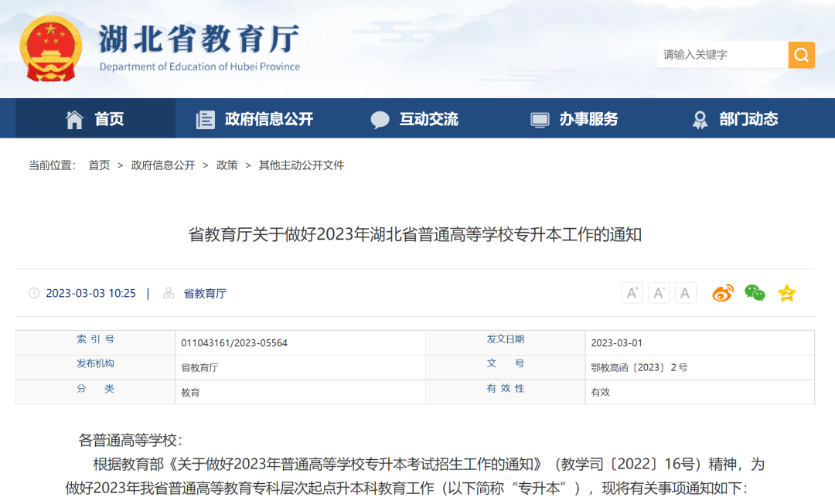Click the document icon beside 政府信息公开
This screenshot has width=835, height=504.
[204, 119]
